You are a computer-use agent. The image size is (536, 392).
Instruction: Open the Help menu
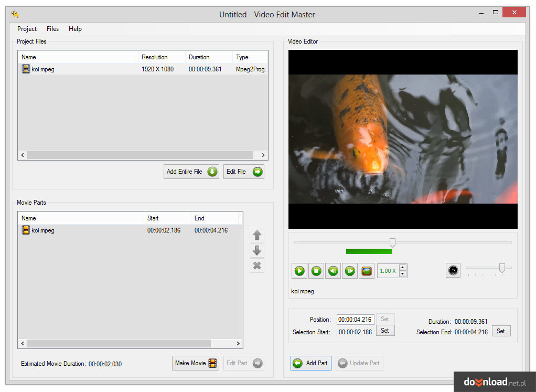[x=75, y=29]
